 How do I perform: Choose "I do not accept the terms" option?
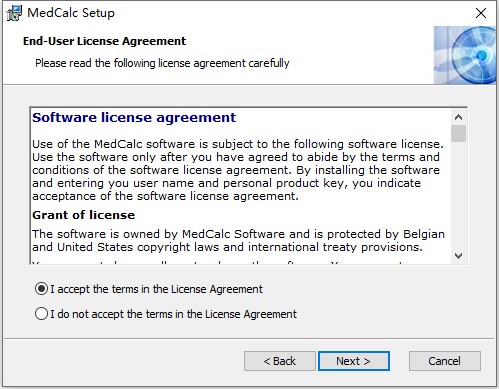[41, 314]
